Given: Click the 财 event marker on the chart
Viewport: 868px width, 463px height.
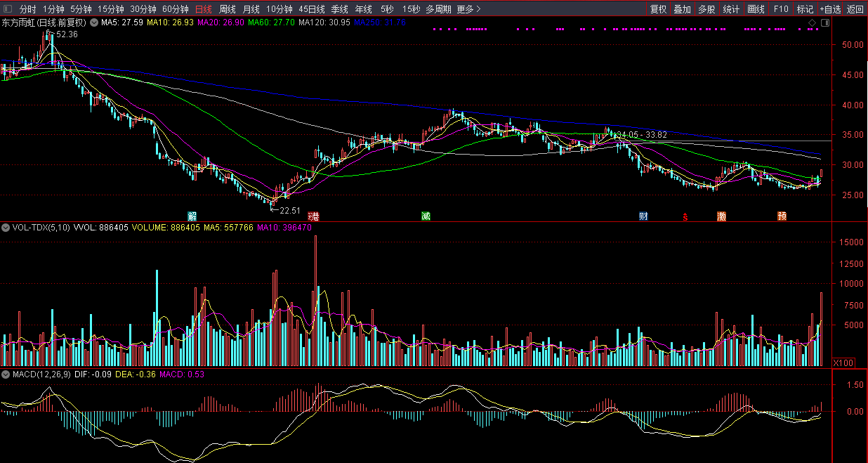Looking at the screenshot, I should click(x=643, y=216).
